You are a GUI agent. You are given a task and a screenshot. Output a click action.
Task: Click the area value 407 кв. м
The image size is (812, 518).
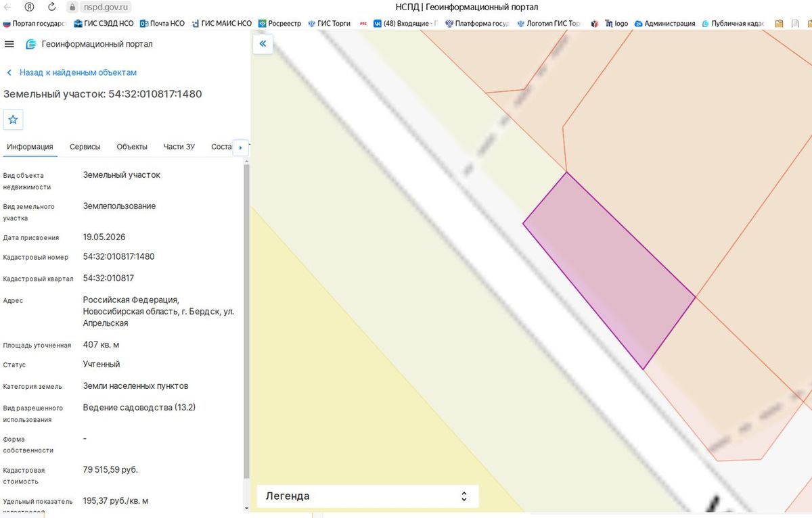101,345
